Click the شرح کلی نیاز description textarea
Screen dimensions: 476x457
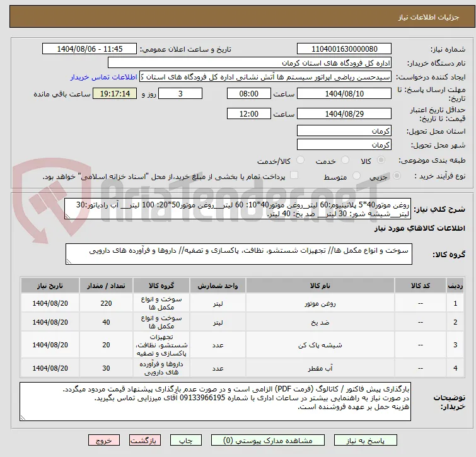pyautogui.click(x=238, y=209)
